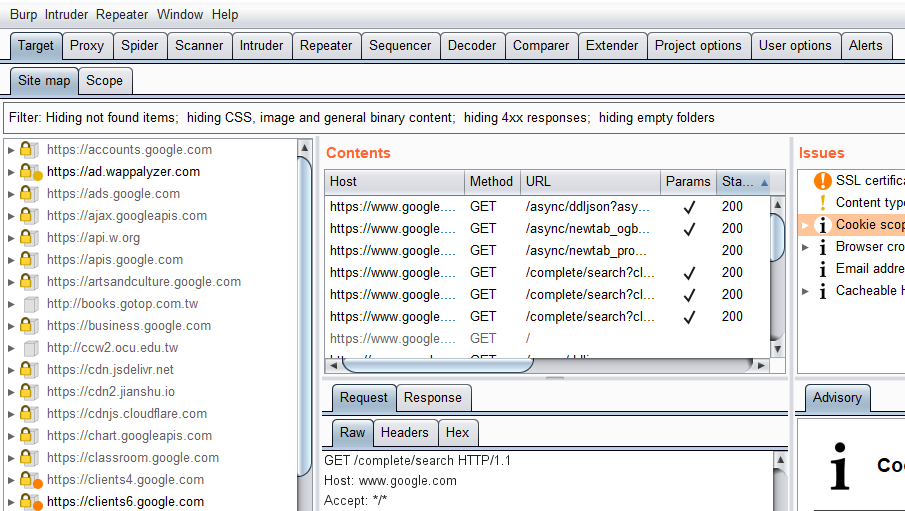
Task: Show the Headers view tab
Action: (405, 432)
